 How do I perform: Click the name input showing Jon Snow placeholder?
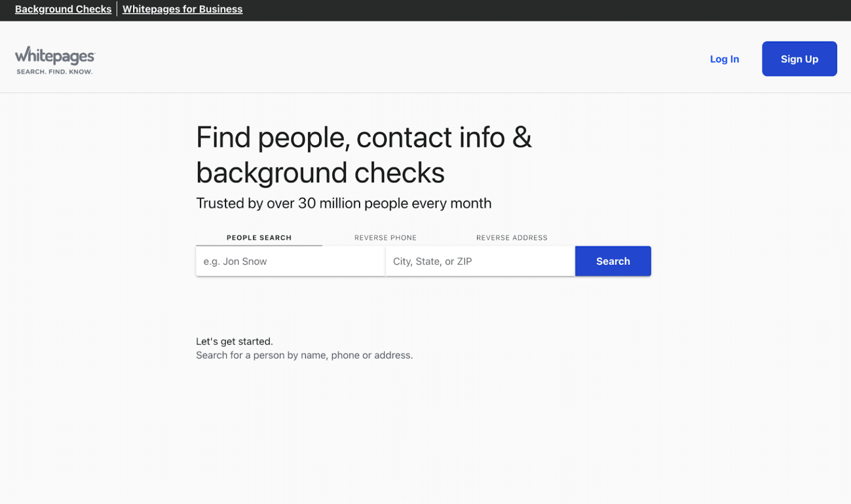tap(290, 261)
